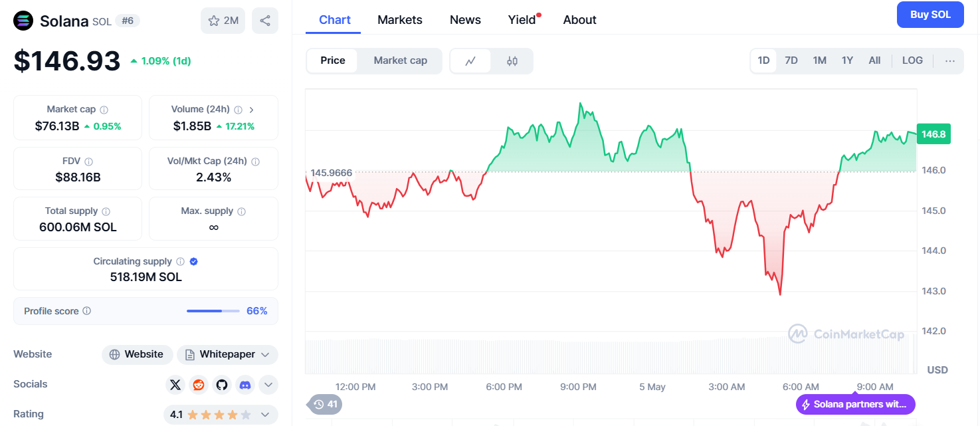
Task: Add Solana to watchlist via star button
Action: click(x=223, y=21)
